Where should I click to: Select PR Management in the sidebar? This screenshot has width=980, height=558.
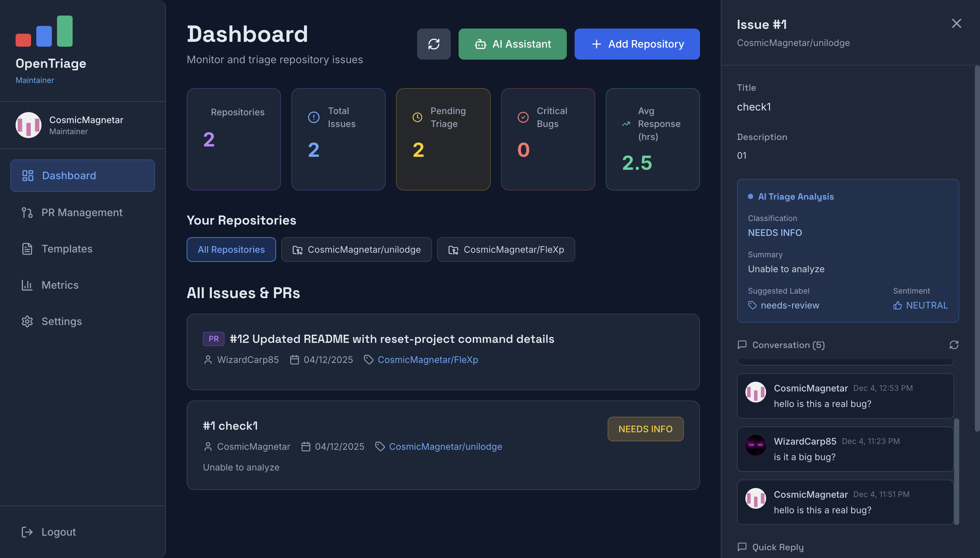pos(82,212)
